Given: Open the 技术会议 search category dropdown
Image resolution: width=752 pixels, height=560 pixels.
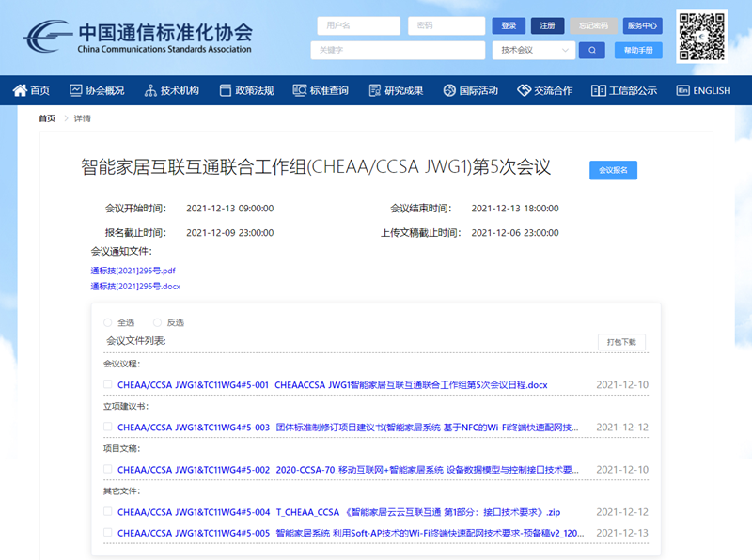Looking at the screenshot, I should tap(534, 50).
